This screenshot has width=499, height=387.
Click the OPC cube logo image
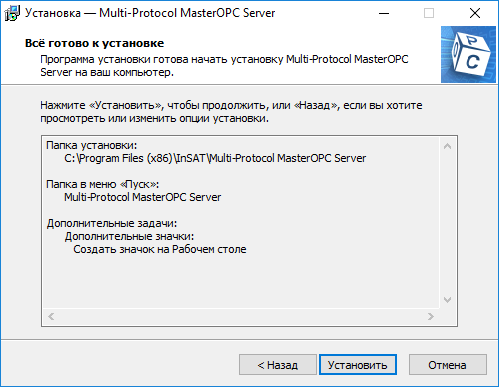(x=468, y=54)
